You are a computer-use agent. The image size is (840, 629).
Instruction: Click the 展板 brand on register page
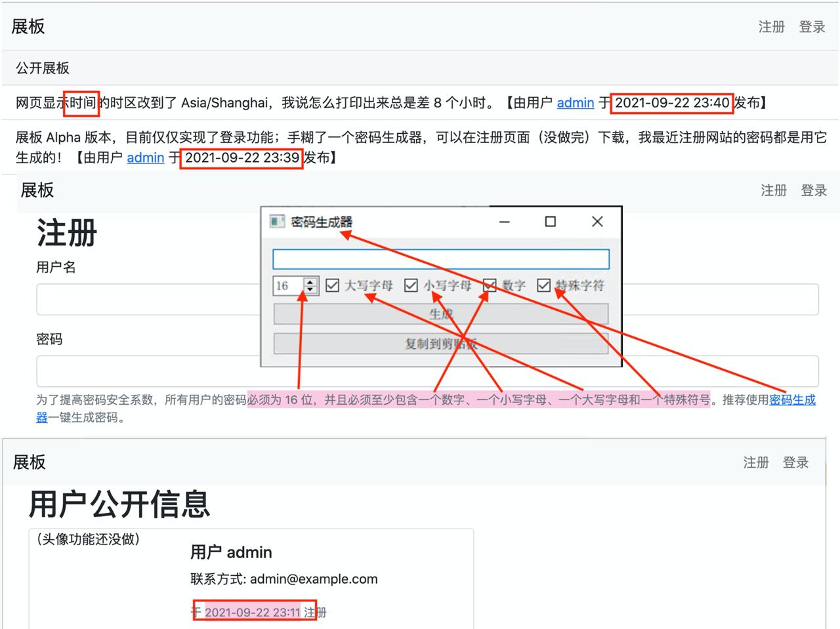[37, 190]
